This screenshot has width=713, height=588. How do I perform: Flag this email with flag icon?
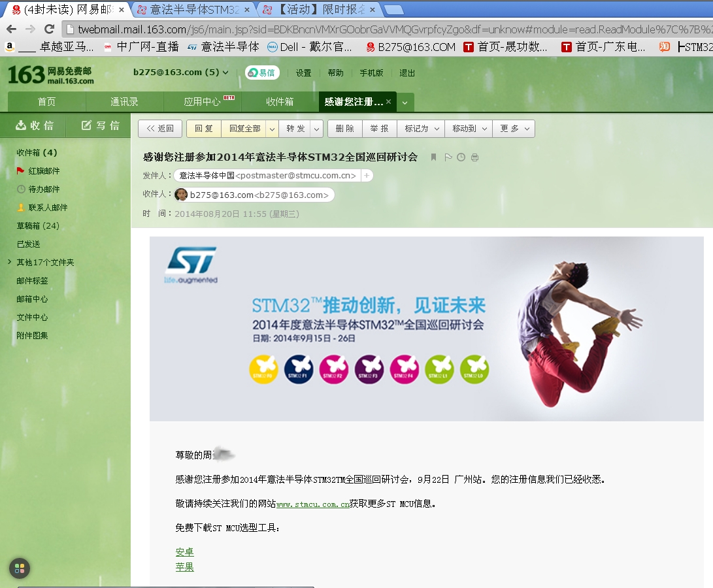coord(448,157)
